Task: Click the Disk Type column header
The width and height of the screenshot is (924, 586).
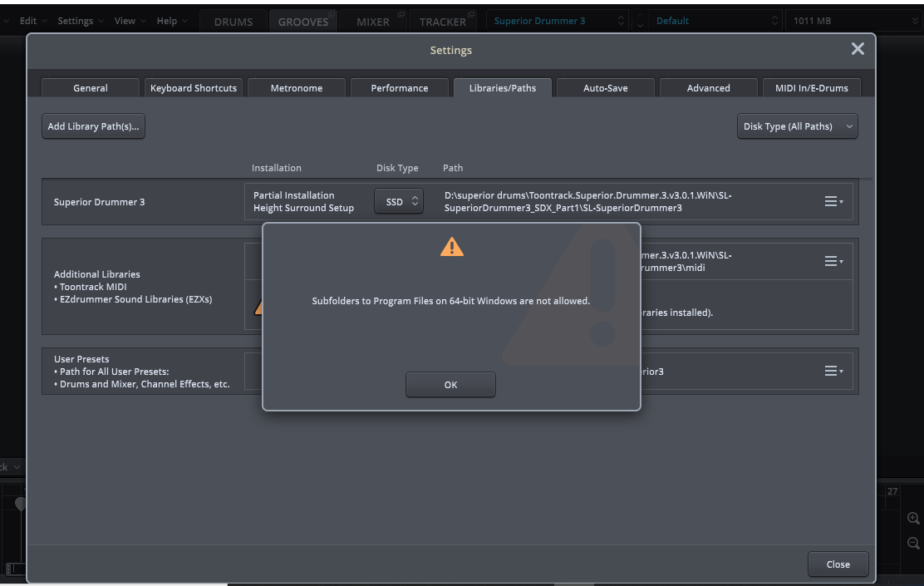Action: (397, 168)
